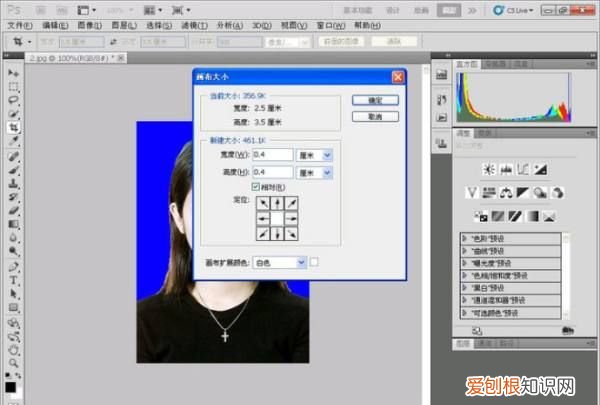Viewport: 600px width, 405px height.
Task: Set anchor to bottom-right arrow
Action: 292,234
